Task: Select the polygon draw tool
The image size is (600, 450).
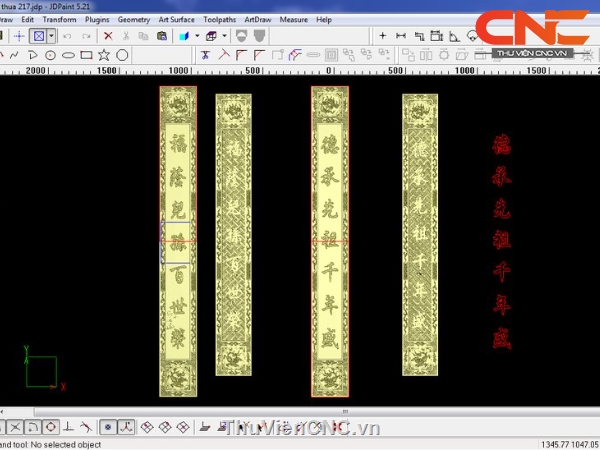Action: pyautogui.click(x=122, y=55)
